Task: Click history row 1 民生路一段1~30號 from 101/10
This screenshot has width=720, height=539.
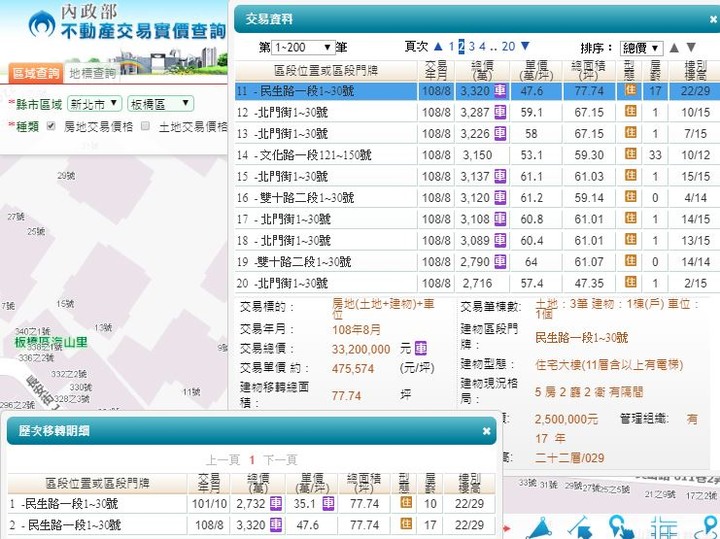Action: pyautogui.click(x=252, y=504)
